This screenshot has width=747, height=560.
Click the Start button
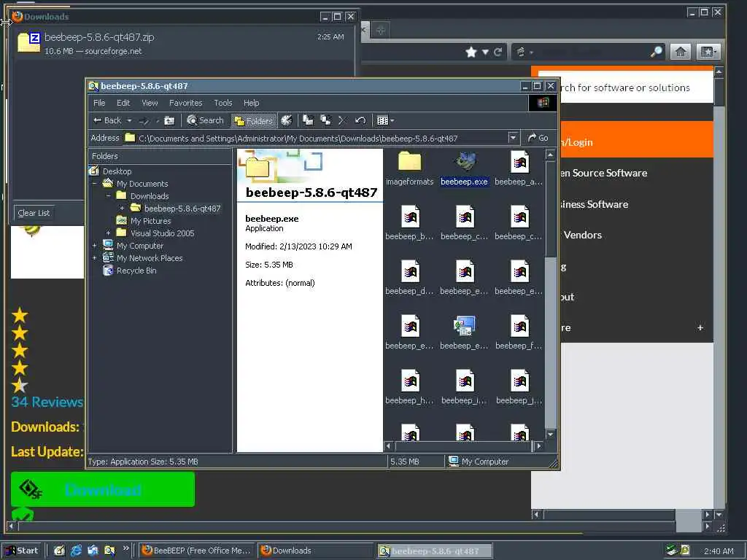pos(23,551)
